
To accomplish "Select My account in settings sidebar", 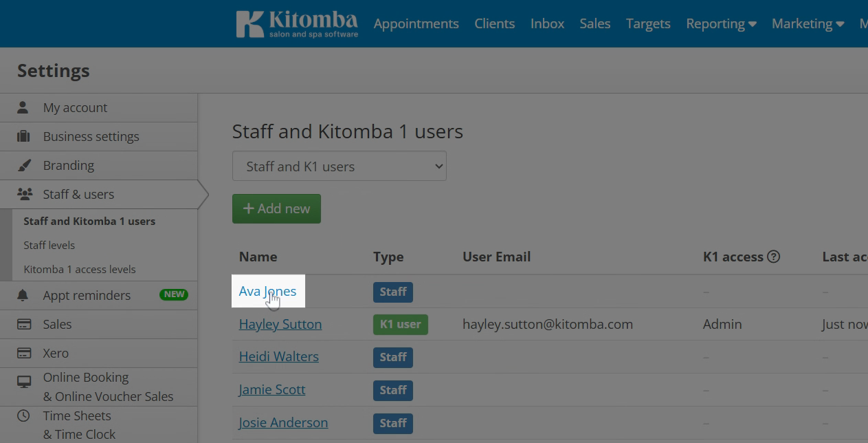I will 99,107.
